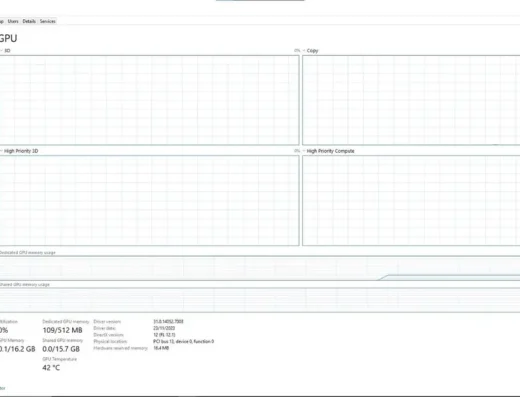Select the PCI bus 13 location value
The width and height of the screenshot is (520, 397).
coord(184,341)
